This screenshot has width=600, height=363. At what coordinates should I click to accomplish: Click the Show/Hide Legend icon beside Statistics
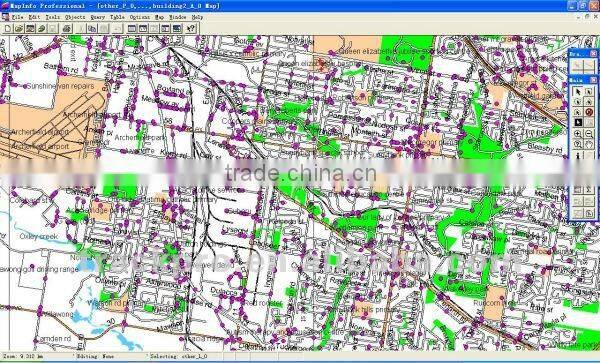(578, 190)
